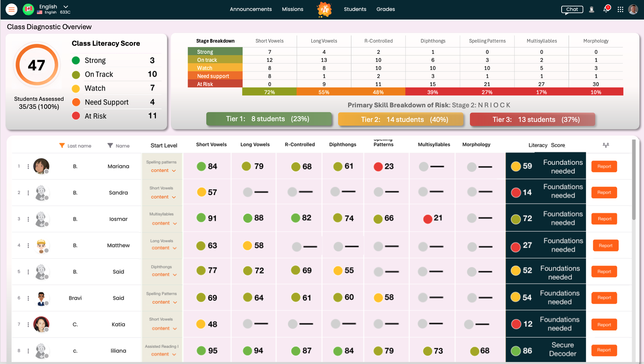
Task: Open Sandra's Report button
Action: pos(604,192)
